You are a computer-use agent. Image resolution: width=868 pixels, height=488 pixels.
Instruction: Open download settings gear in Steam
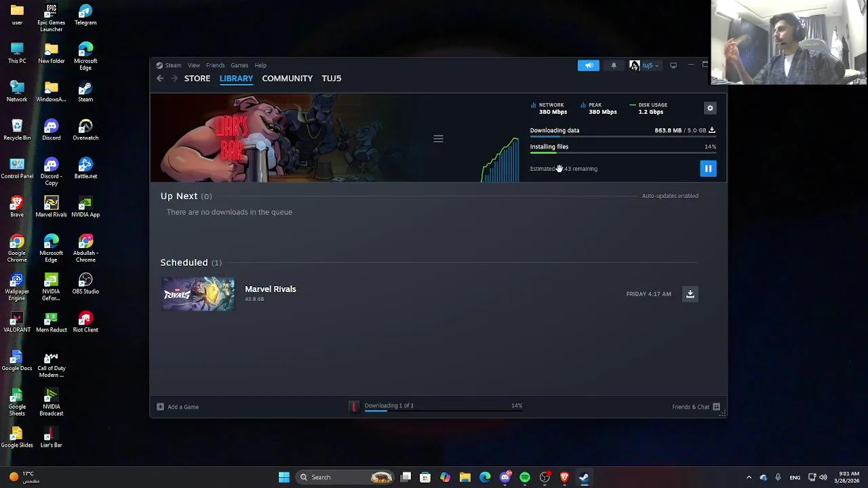[x=710, y=108]
